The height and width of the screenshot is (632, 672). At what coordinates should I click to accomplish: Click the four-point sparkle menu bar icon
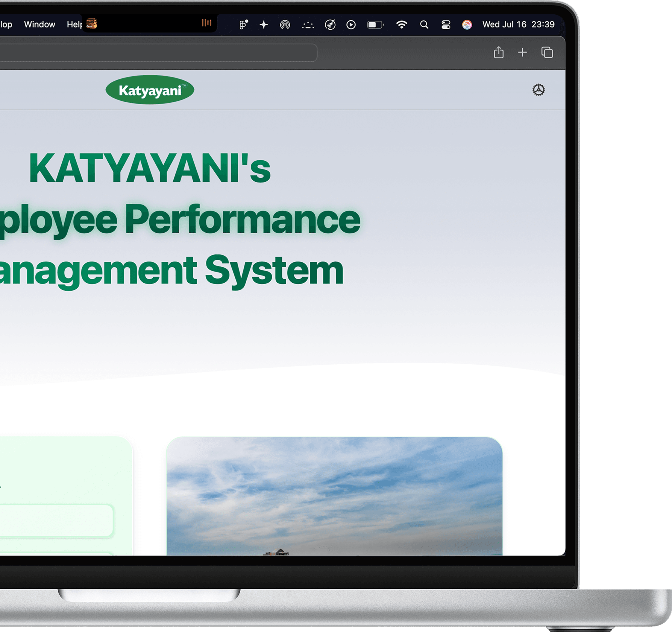264,24
